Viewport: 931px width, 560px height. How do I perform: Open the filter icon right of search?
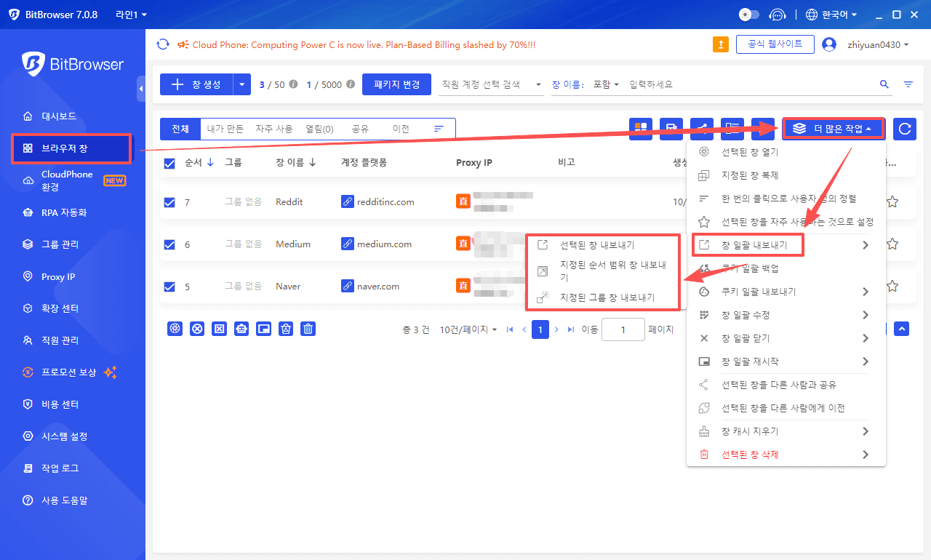click(x=908, y=84)
